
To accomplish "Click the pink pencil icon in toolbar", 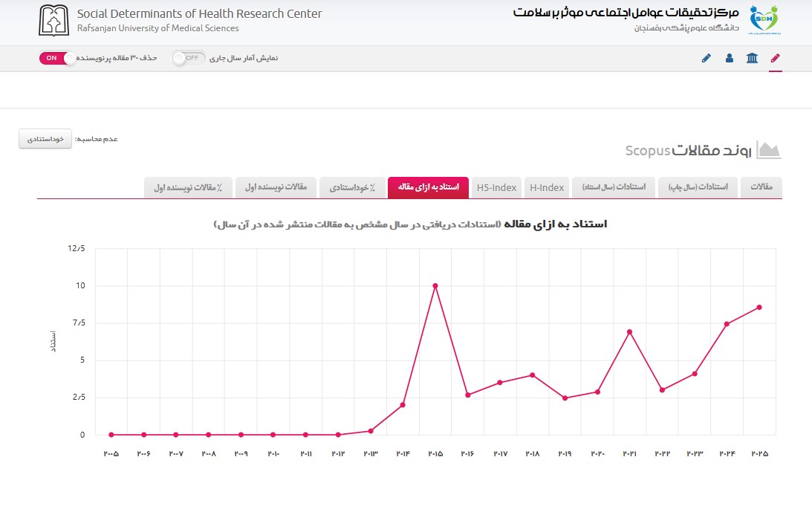I will coord(775,58).
